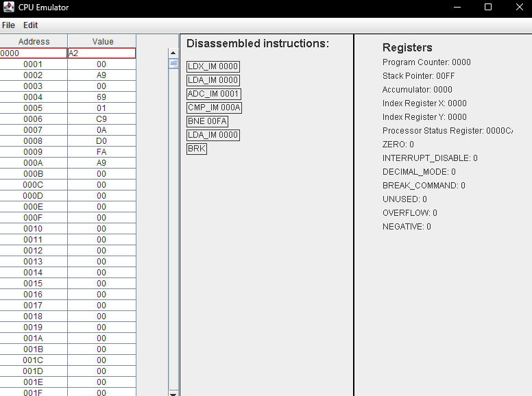Screen dimensions: 532x396
Task: Open the File menu
Action: (x=8, y=25)
